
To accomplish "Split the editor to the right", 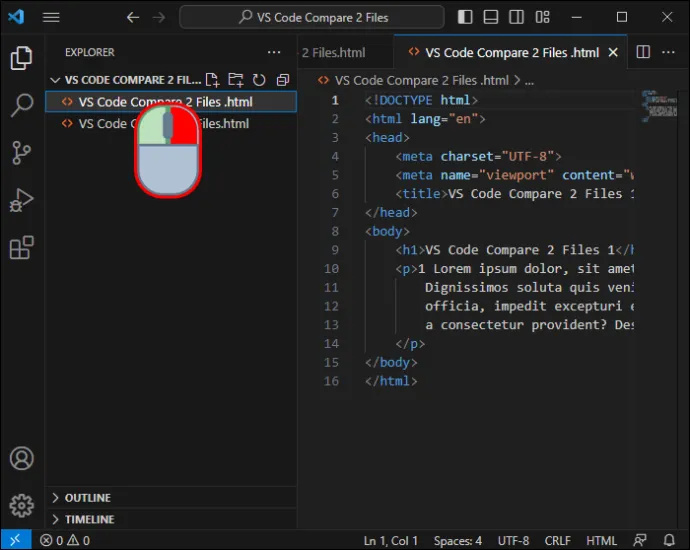I will click(x=643, y=52).
